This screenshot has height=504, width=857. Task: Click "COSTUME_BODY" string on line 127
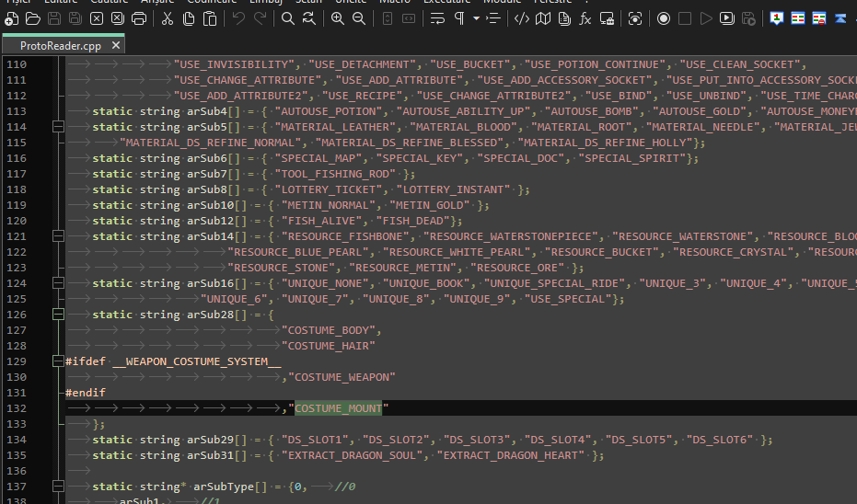click(328, 330)
